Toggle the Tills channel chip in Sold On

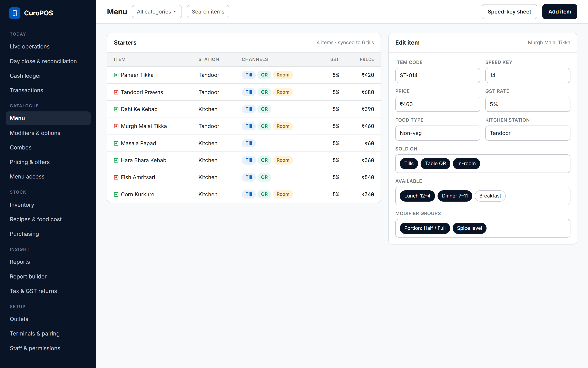(409, 164)
